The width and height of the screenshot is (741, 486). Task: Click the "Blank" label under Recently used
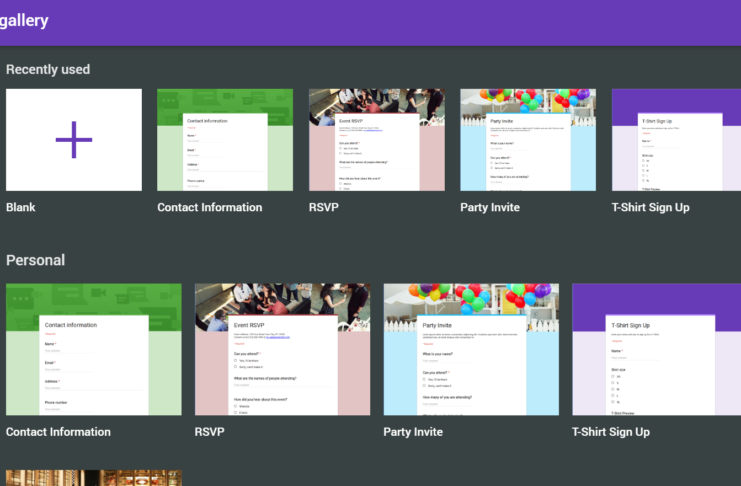(21, 208)
